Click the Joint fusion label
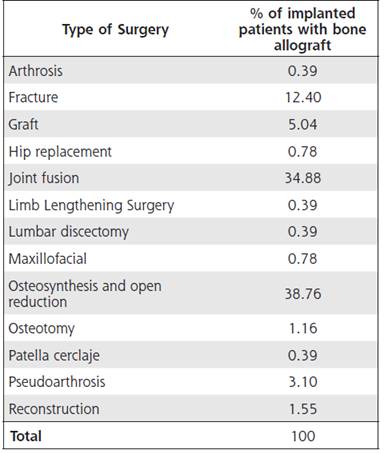384x454 pixels. 44,178
